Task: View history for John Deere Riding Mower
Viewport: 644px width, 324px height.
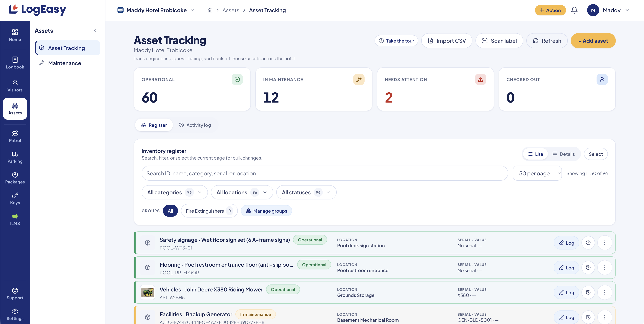Action: pos(588,292)
